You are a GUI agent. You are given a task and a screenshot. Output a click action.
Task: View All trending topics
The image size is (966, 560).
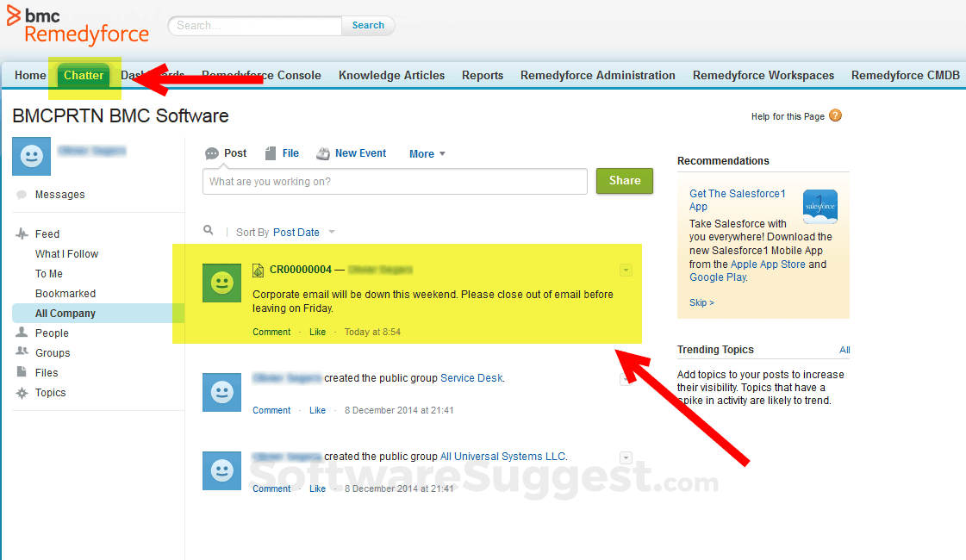[x=844, y=350]
